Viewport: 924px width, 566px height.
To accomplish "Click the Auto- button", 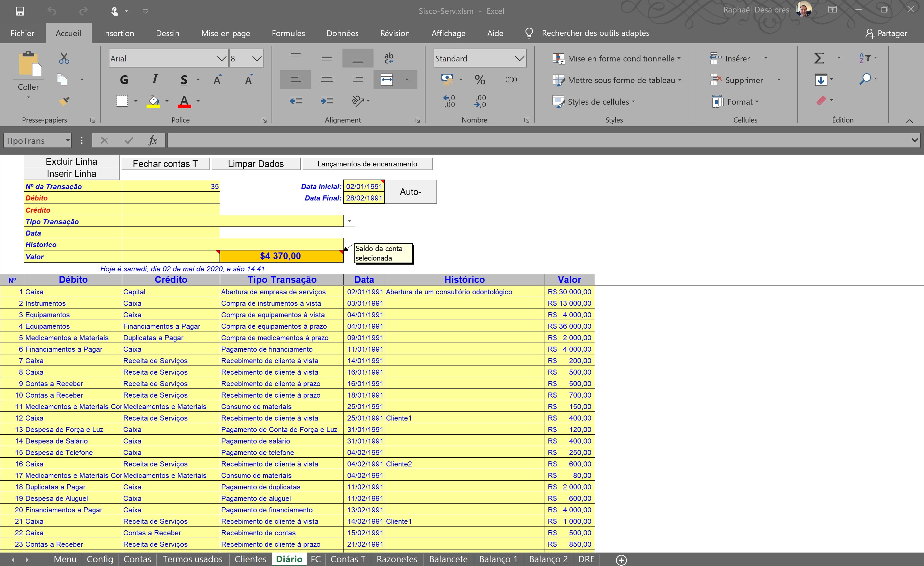I will click(x=411, y=192).
